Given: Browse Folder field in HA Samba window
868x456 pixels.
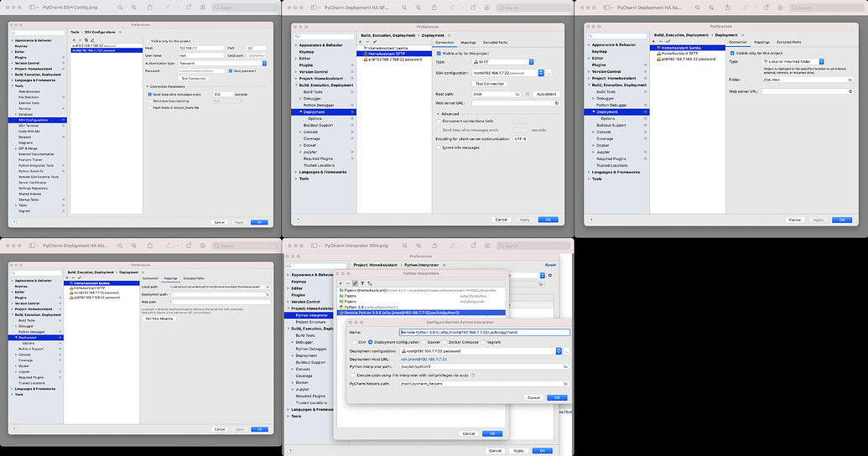Looking at the screenshot, I should pos(850,80).
